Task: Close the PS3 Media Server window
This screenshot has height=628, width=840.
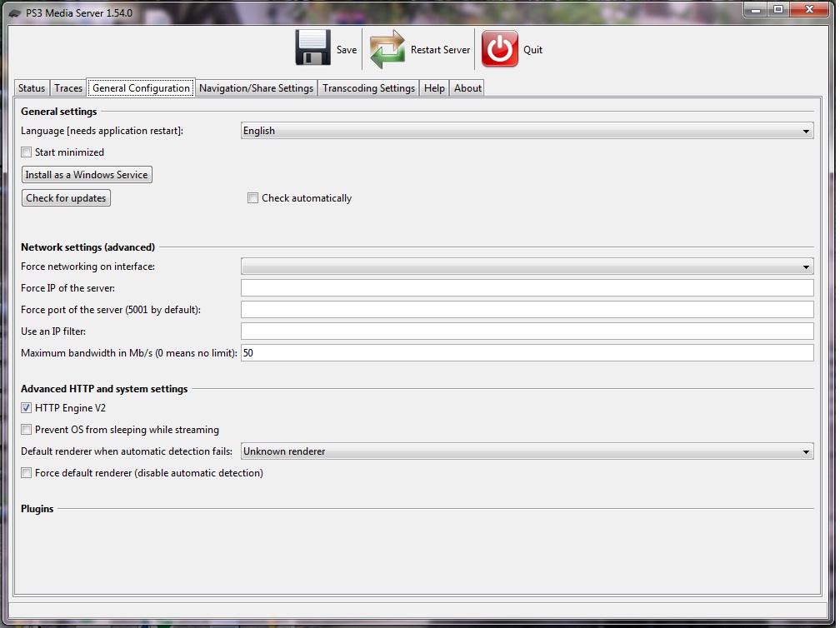Action: (x=809, y=10)
